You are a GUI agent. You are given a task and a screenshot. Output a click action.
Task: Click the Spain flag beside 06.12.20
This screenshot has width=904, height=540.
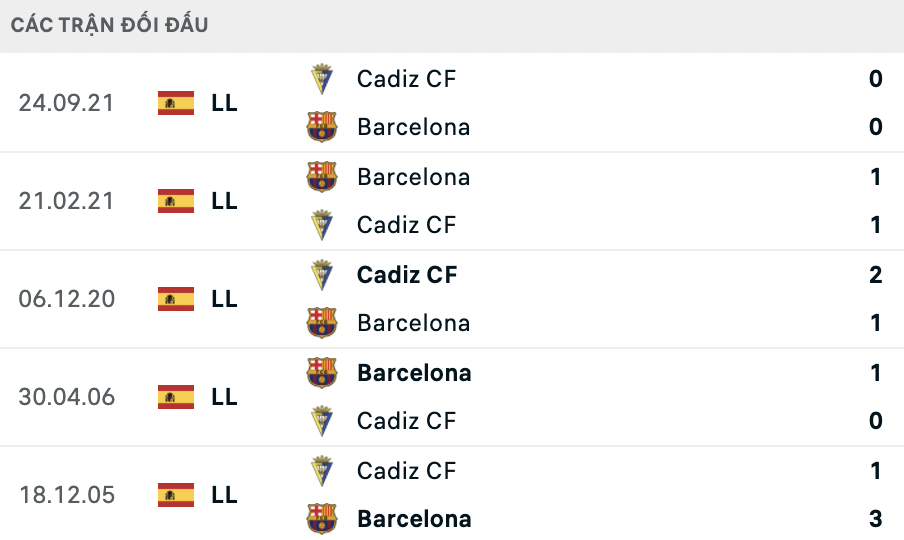tap(176, 299)
